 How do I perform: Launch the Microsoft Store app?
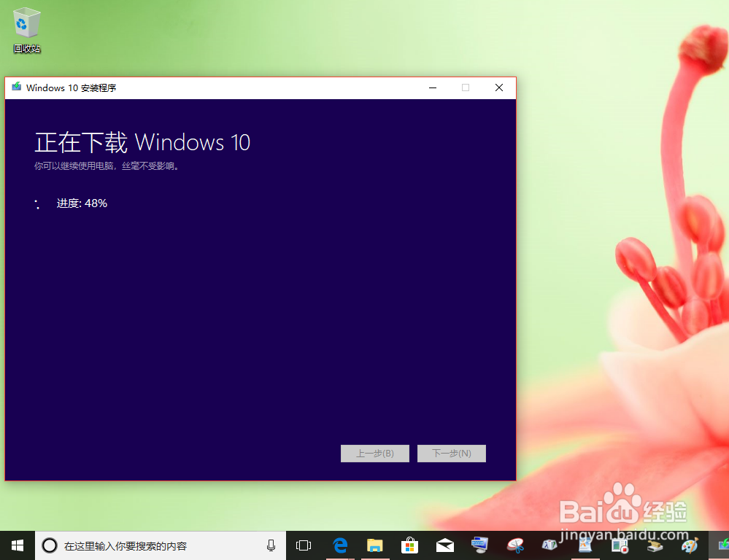point(410,545)
